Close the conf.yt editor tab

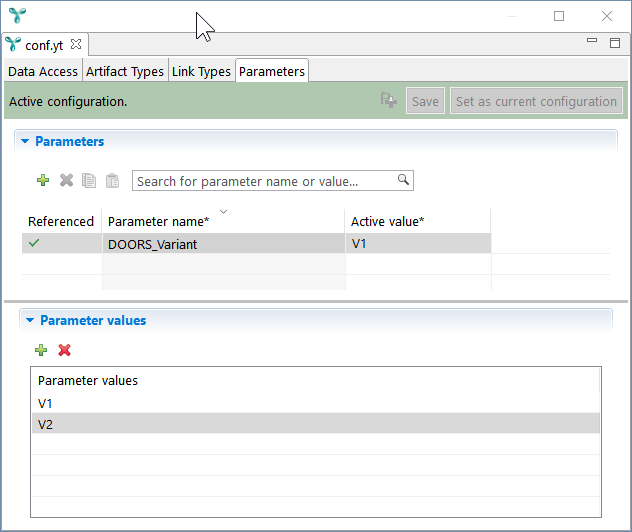tap(76, 44)
